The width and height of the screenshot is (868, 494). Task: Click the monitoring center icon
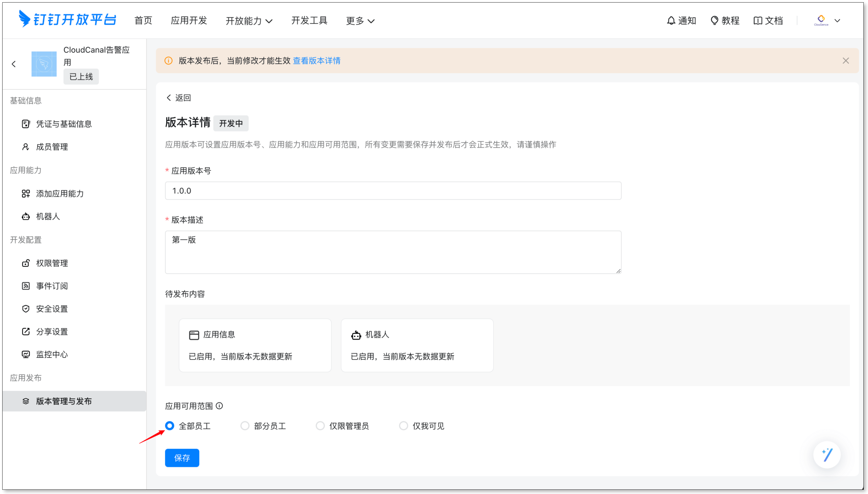26,355
